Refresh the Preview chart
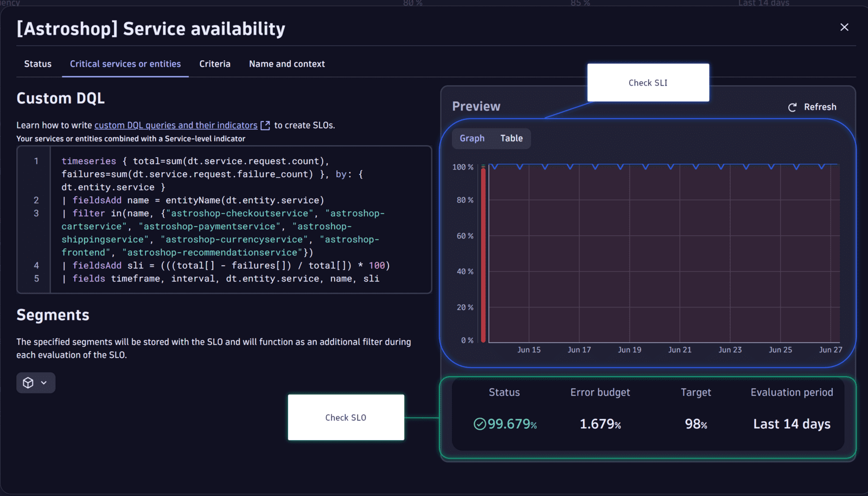This screenshot has width=868, height=496. (812, 107)
